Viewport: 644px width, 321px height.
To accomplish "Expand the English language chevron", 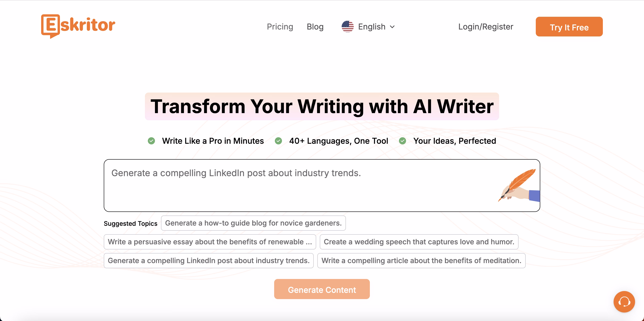I will 392,27.
